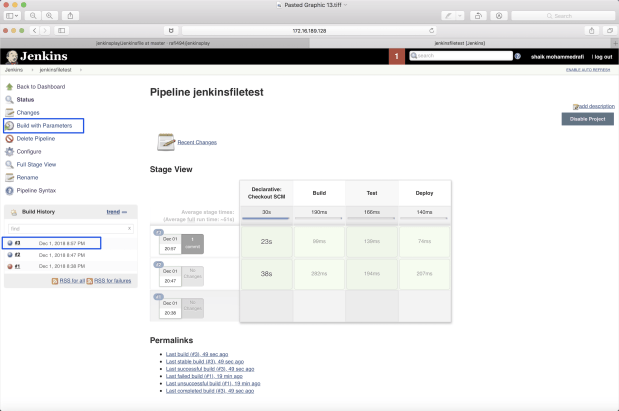Collapse Build History trend dash toggle
The image size is (619, 411).
click(125, 212)
